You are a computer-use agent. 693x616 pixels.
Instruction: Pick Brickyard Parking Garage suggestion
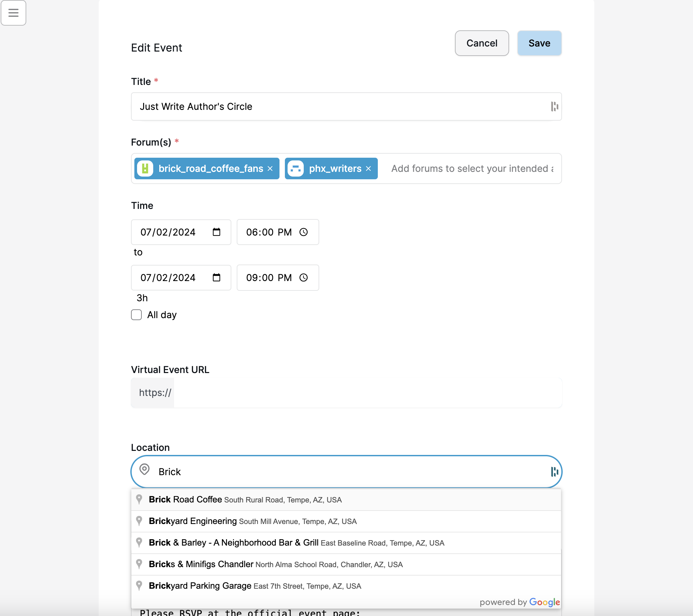click(x=346, y=586)
